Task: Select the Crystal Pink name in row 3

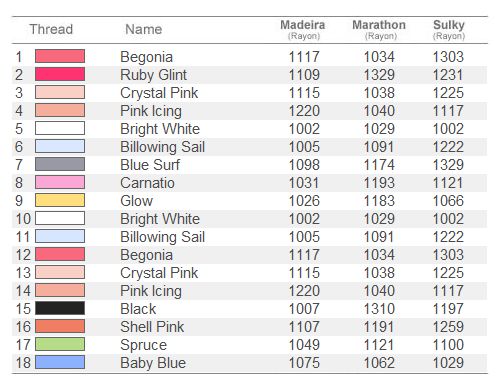Action: 159,93
